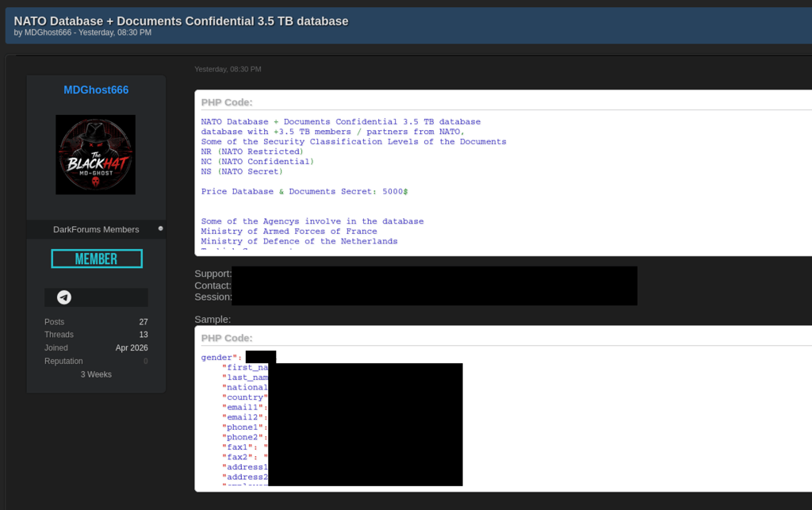Click the line 'NR (NATO Restricted)'

pyautogui.click(x=252, y=151)
